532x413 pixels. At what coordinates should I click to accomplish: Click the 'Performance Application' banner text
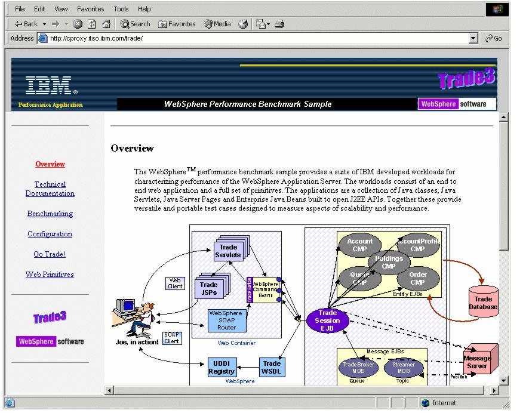(x=51, y=105)
